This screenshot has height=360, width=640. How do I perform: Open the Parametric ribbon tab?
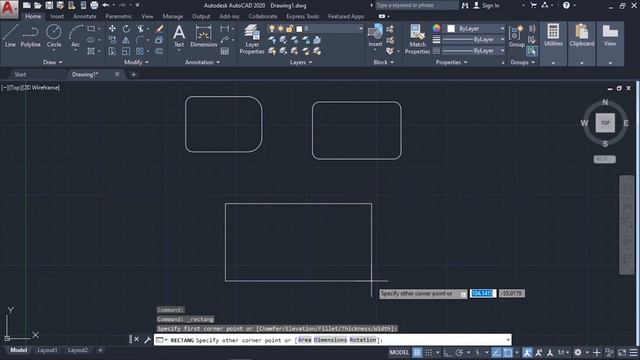point(119,16)
